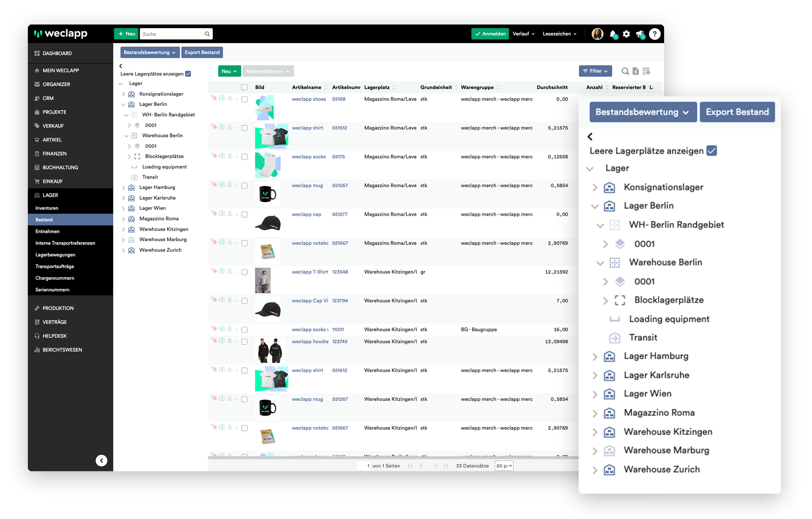Collapse the left sidebar with round arrow
This screenshot has height=519, width=812.
click(x=101, y=460)
